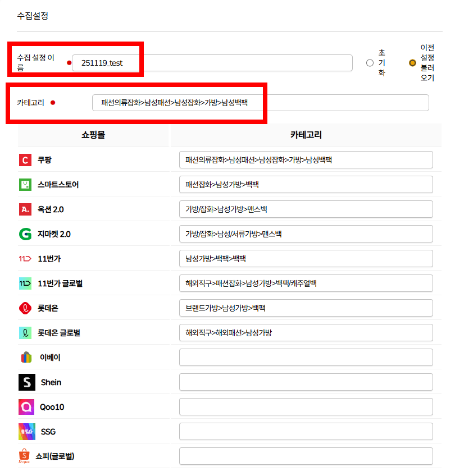Click the eBay (이베이) shopping bag icon
Screen dimensions: 455x476
[26, 358]
